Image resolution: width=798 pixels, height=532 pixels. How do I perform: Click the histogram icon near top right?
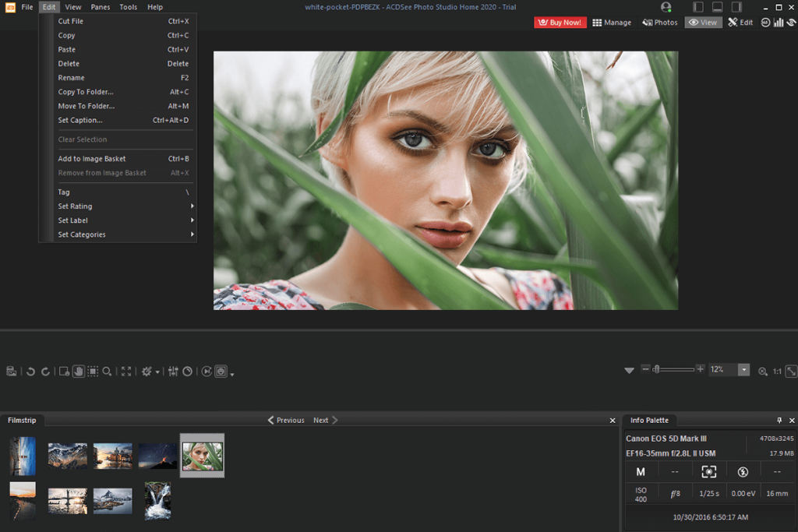pyautogui.click(x=779, y=22)
